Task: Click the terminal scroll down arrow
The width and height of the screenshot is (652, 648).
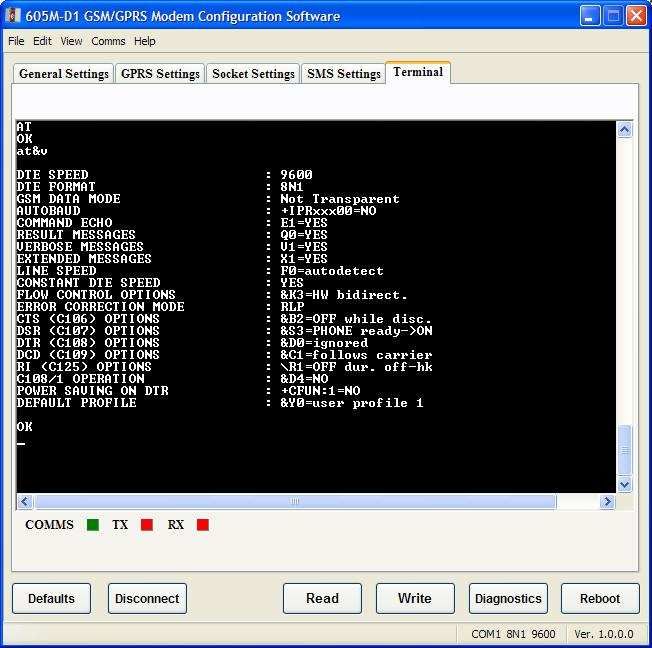Action: pos(625,485)
